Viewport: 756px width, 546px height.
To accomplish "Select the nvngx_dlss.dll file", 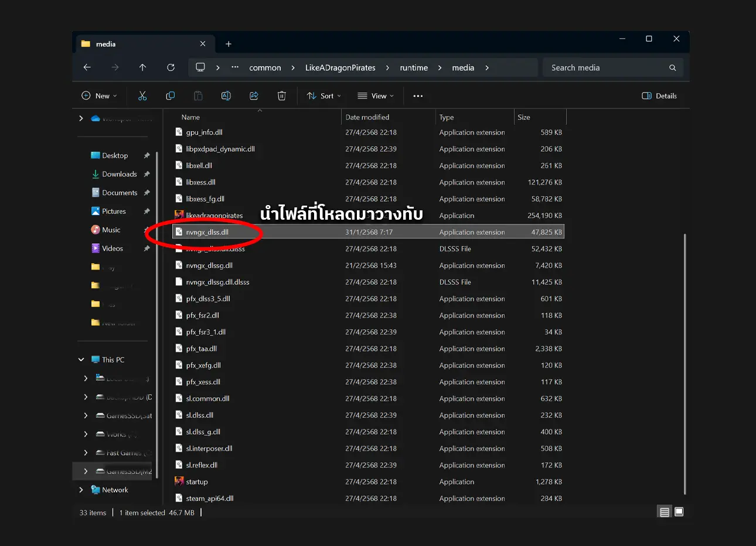I will click(369, 232).
